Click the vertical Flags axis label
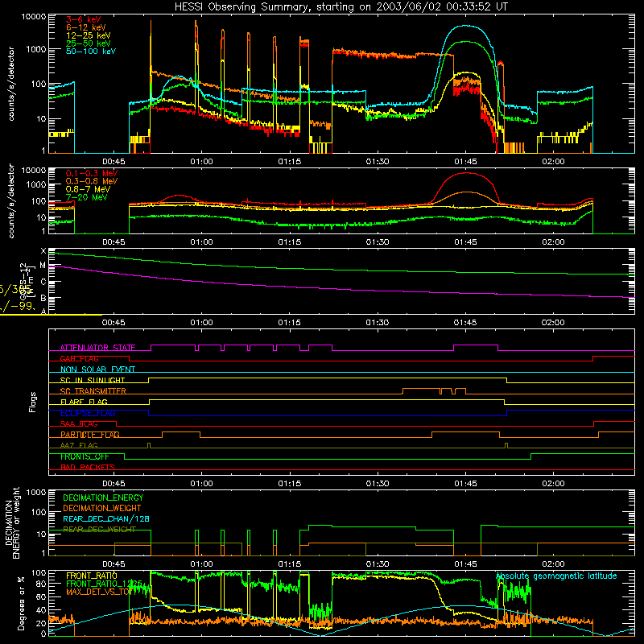Screen dimensions: 644x644 click(33, 402)
